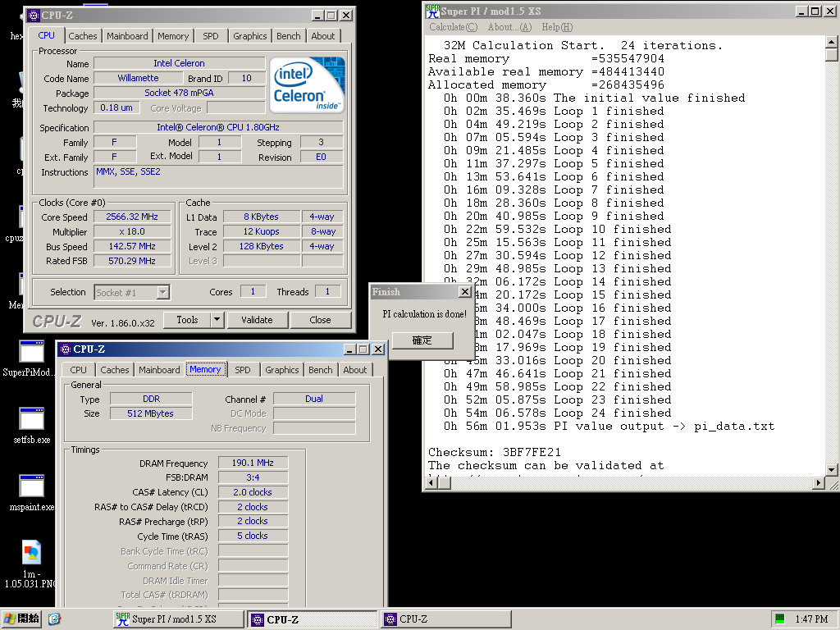Open the Calculate menu in Super PI
Viewport: 840px width, 630px height.
pyautogui.click(x=453, y=27)
